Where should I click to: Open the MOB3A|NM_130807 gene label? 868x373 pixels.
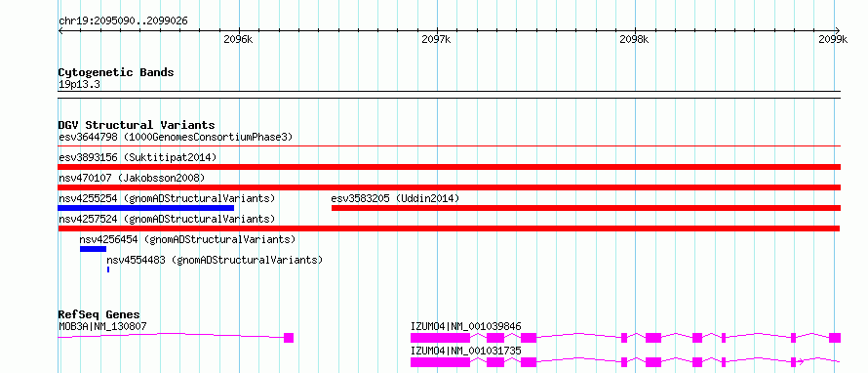(102, 326)
